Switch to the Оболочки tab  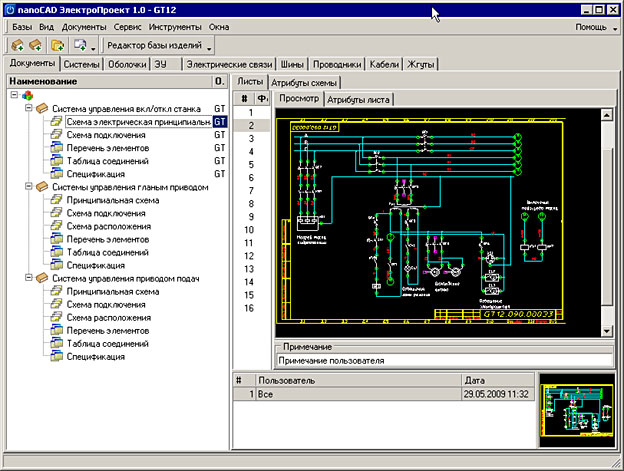click(127, 64)
